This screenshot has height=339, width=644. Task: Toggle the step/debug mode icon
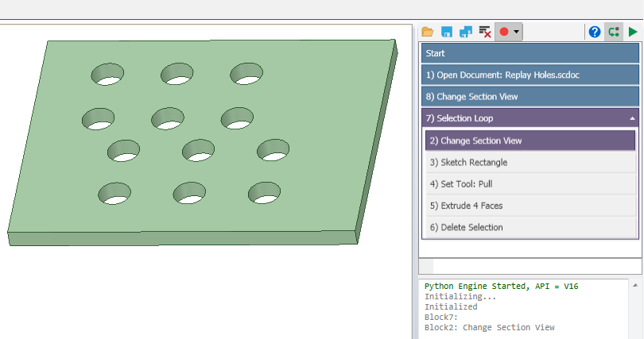(x=614, y=32)
